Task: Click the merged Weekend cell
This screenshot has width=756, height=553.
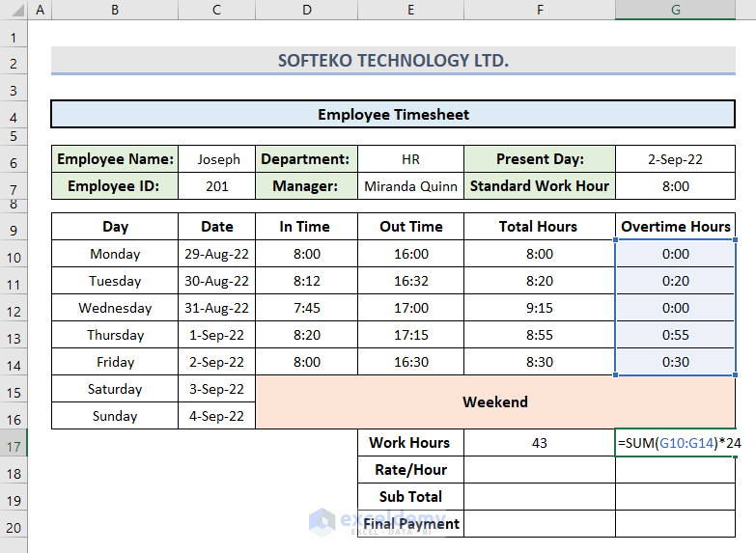Action: pos(495,402)
